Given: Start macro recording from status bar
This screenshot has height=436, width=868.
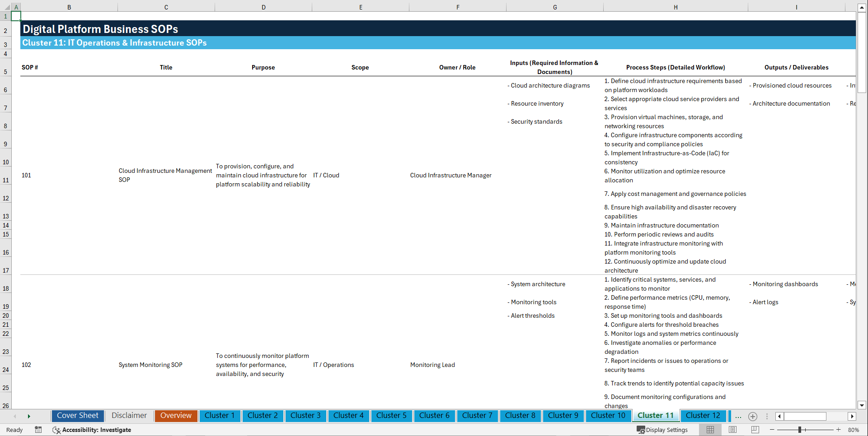Looking at the screenshot, I should 38,430.
